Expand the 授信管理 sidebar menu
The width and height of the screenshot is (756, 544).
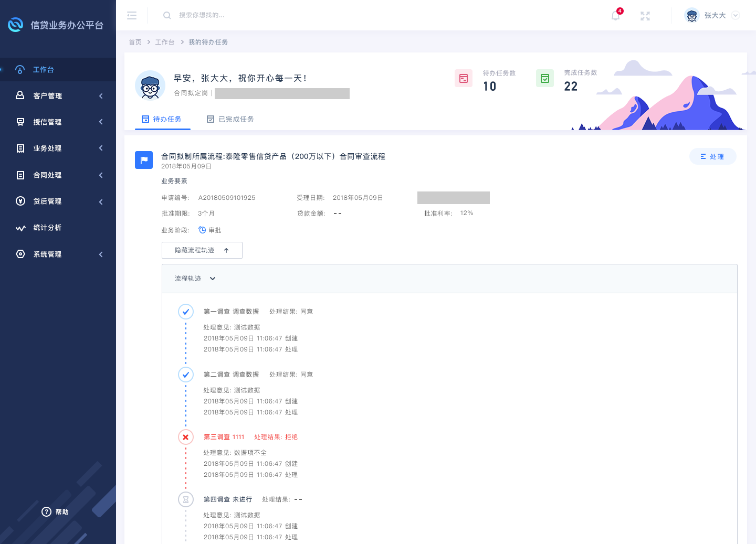58,122
